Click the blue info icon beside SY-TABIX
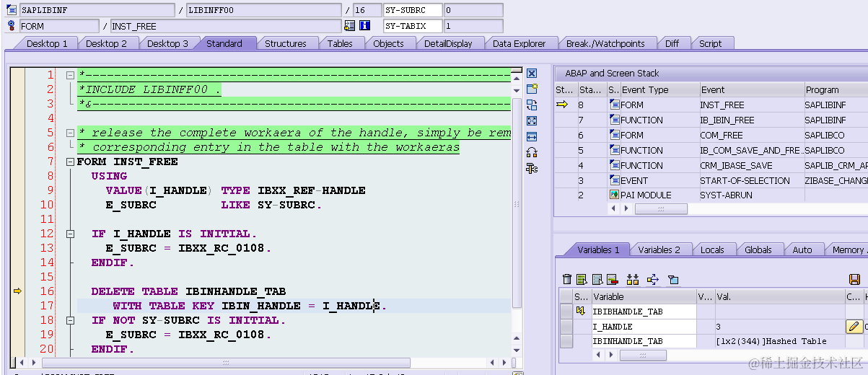 pos(365,26)
